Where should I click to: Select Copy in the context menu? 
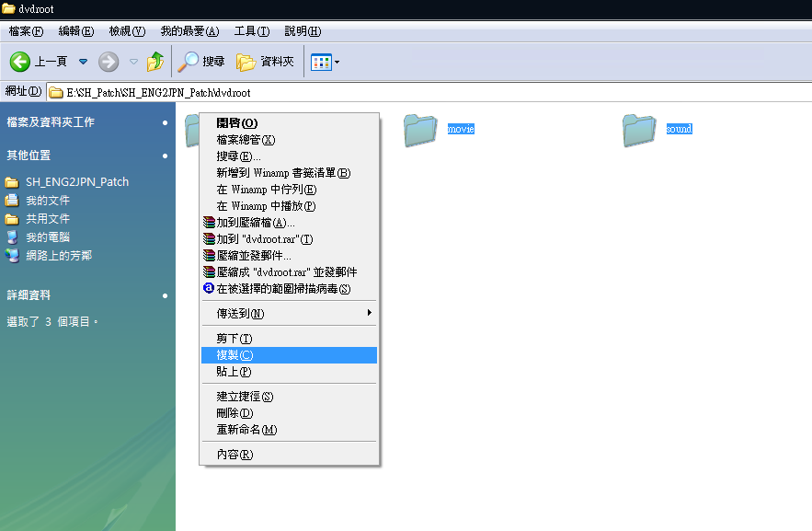click(234, 355)
